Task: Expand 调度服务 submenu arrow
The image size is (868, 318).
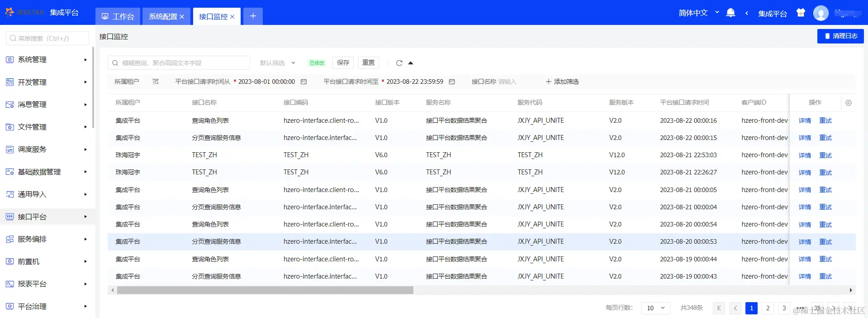Action: tap(85, 149)
